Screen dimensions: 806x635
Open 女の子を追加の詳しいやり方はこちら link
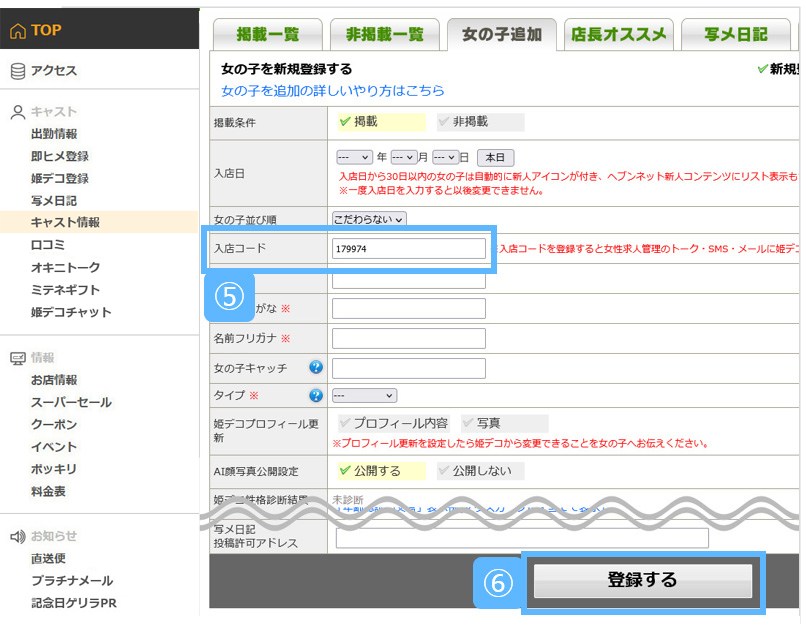click(333, 90)
